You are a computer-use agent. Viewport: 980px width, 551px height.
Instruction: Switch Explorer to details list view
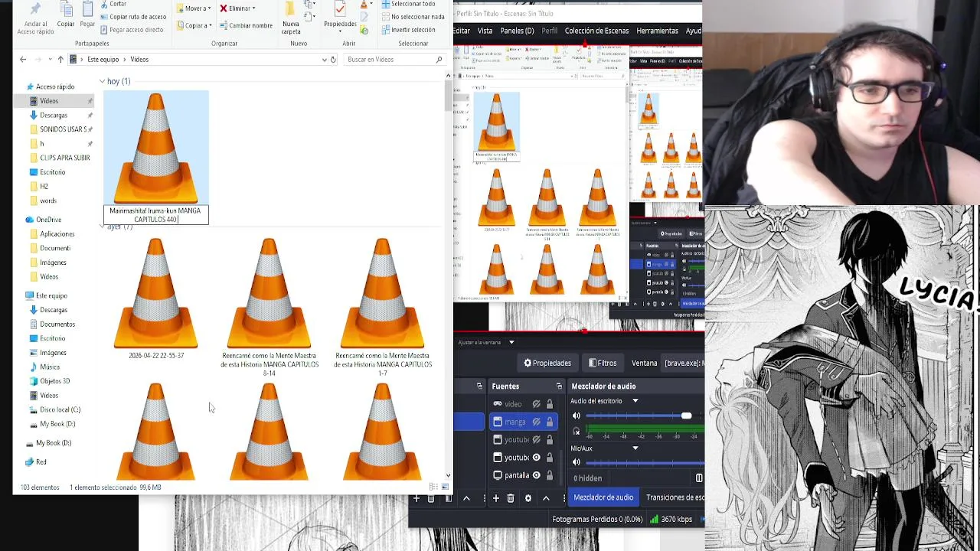click(433, 487)
